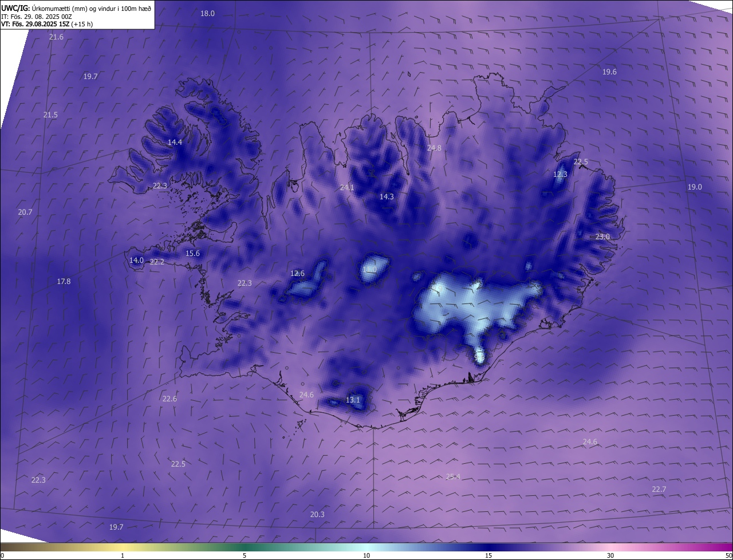Click the 18.0 value on the map
The width and height of the screenshot is (733, 560).
click(207, 13)
